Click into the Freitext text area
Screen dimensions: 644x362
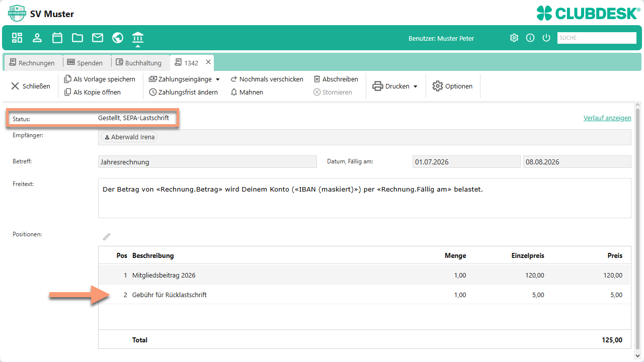click(365, 198)
